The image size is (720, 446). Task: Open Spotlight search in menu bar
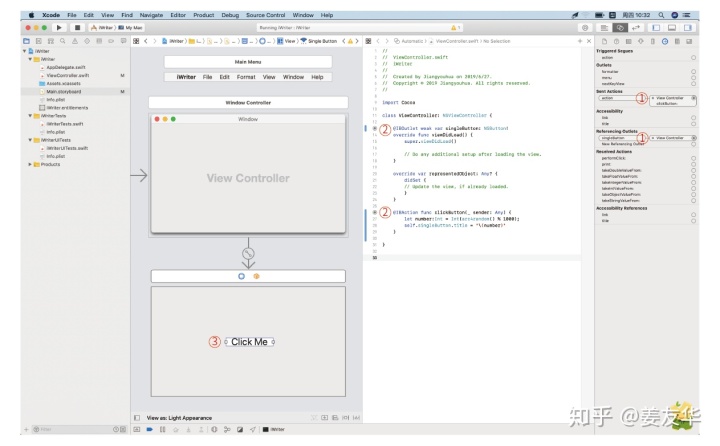[x=661, y=15]
